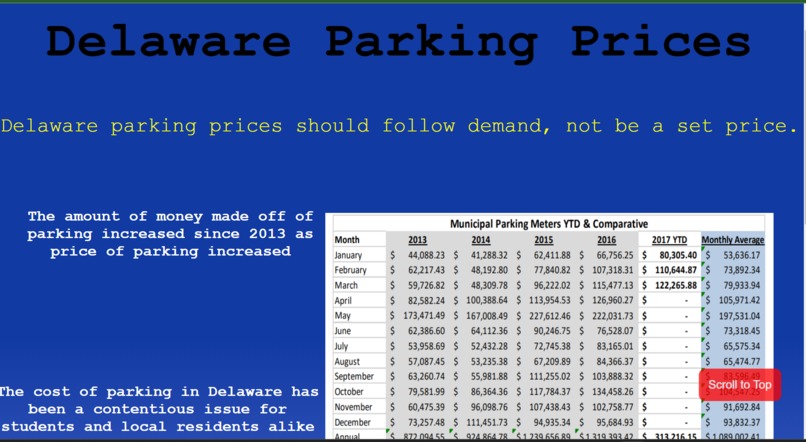This screenshot has height=442, width=806.
Task: Click the December 2014 value 111,451.73
Action: click(x=487, y=422)
